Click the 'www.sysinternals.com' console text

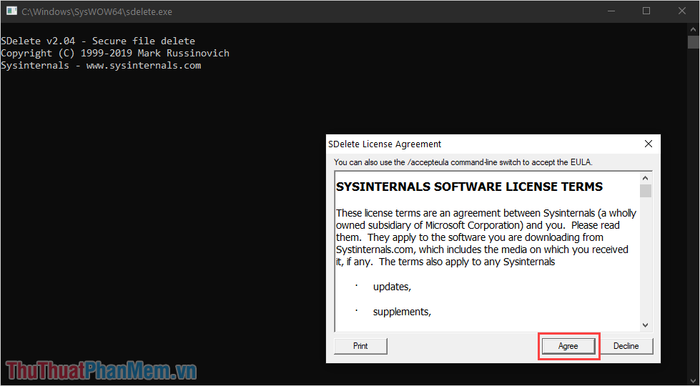coord(143,66)
